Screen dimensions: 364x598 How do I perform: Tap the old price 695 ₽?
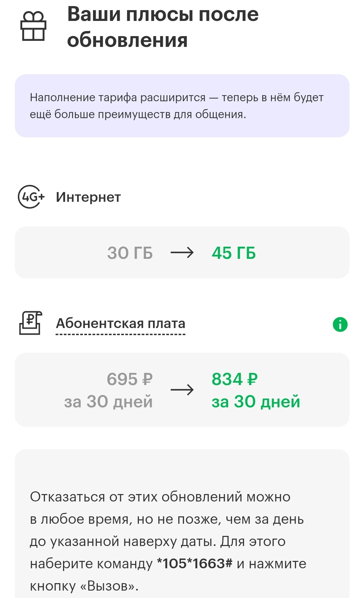130,379
